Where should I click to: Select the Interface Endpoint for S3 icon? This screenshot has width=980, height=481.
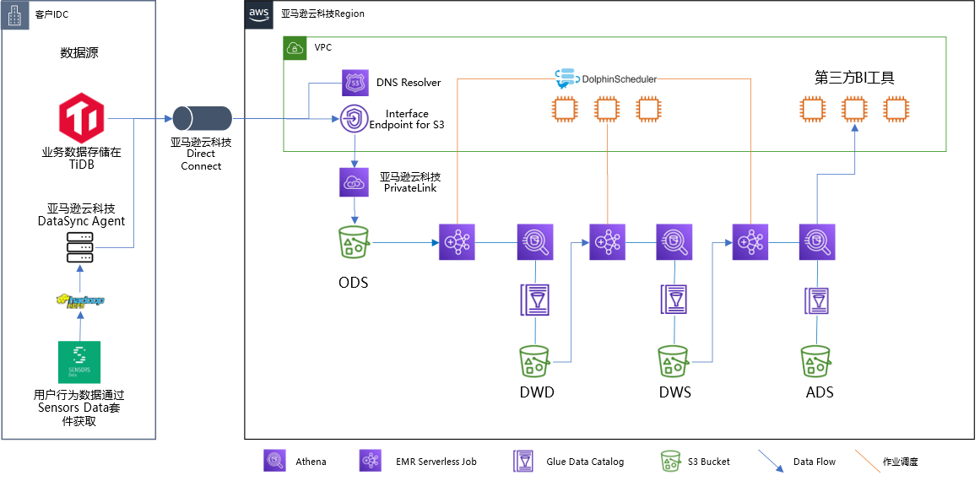[x=355, y=119]
